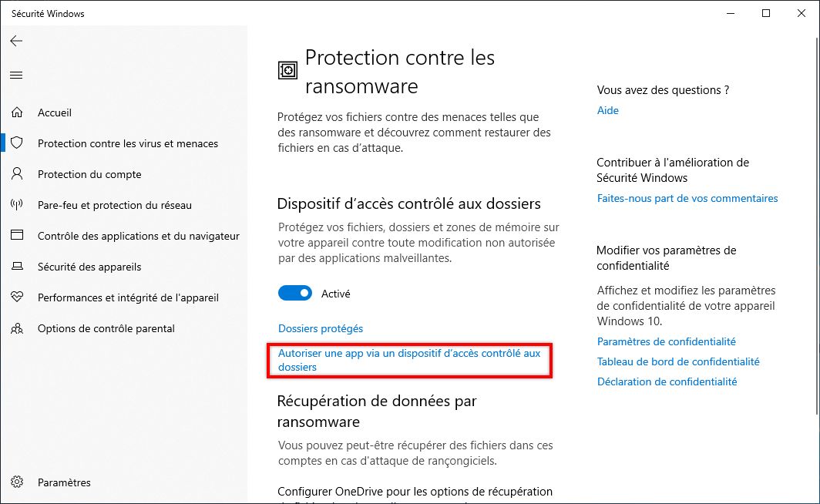Select the Performances et intégrité heart icon
Image resolution: width=820 pixels, height=504 pixels.
tap(17, 297)
